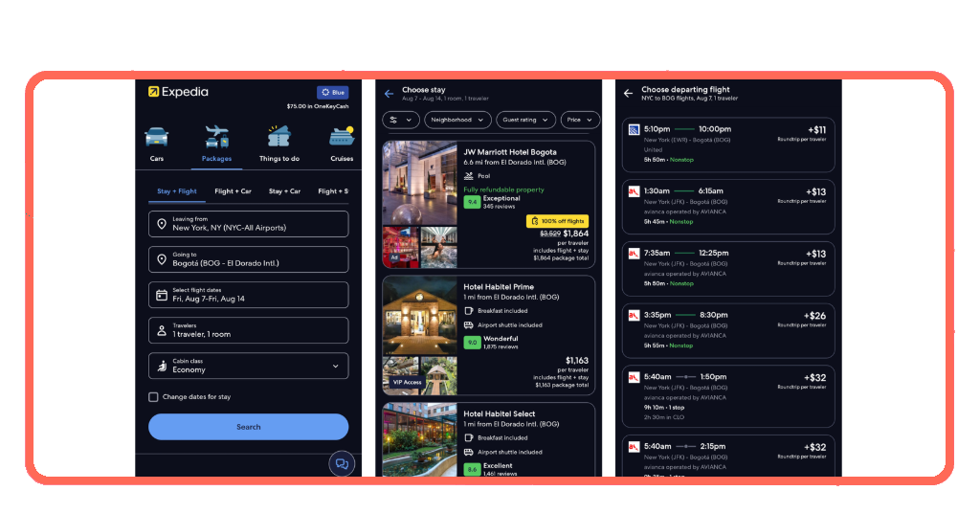Click the Fully refundable property text

pos(503,190)
